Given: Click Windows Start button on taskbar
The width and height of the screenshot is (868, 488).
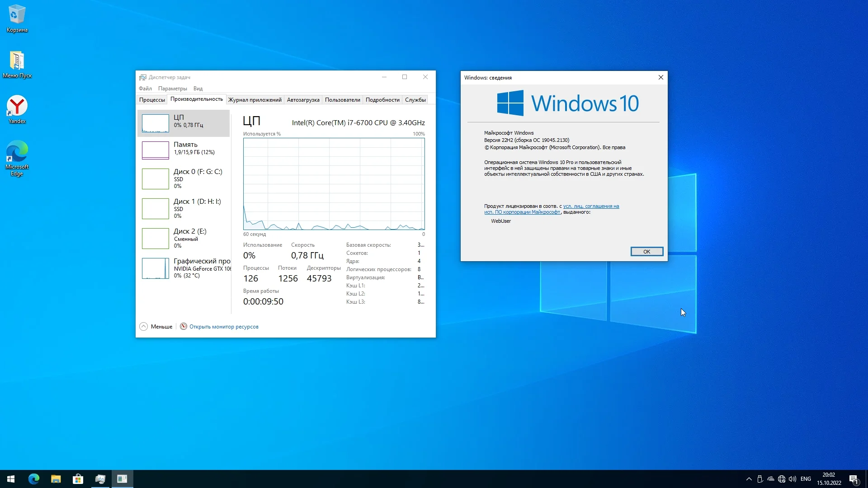Looking at the screenshot, I should [x=11, y=479].
